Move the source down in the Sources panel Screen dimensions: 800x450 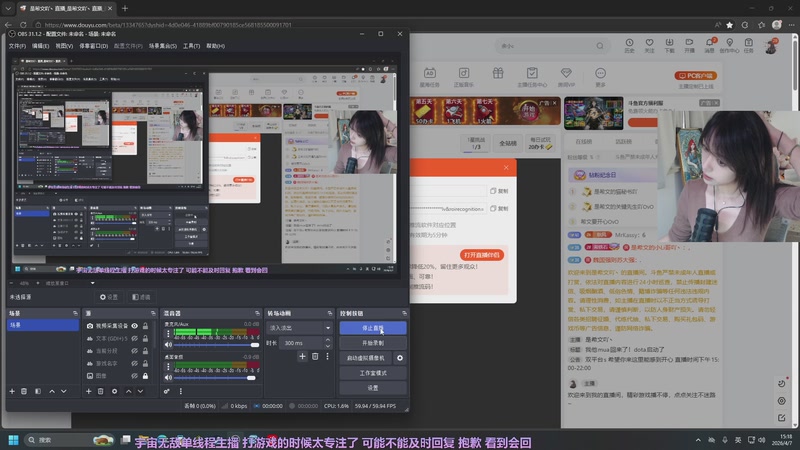pos(140,391)
